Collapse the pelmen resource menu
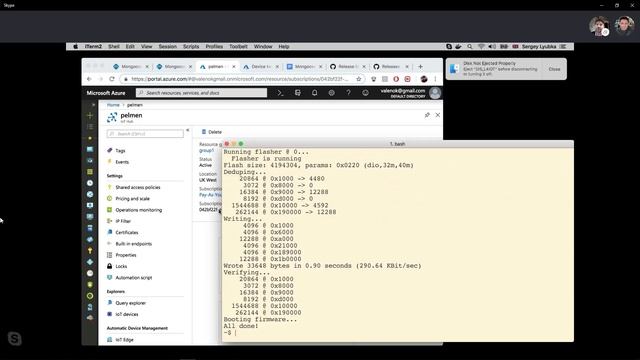Screen dimensions: 640x360 click(187, 130)
